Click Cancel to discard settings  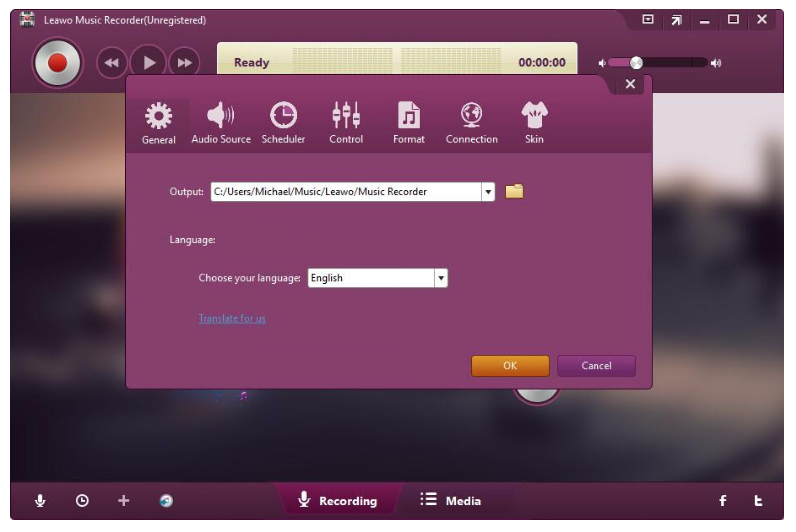pyautogui.click(x=597, y=366)
